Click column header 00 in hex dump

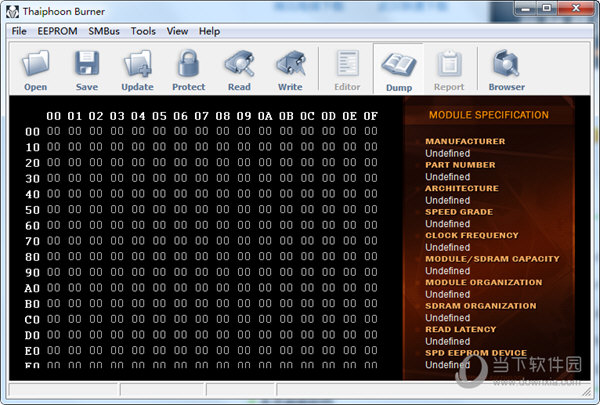pyautogui.click(x=54, y=116)
